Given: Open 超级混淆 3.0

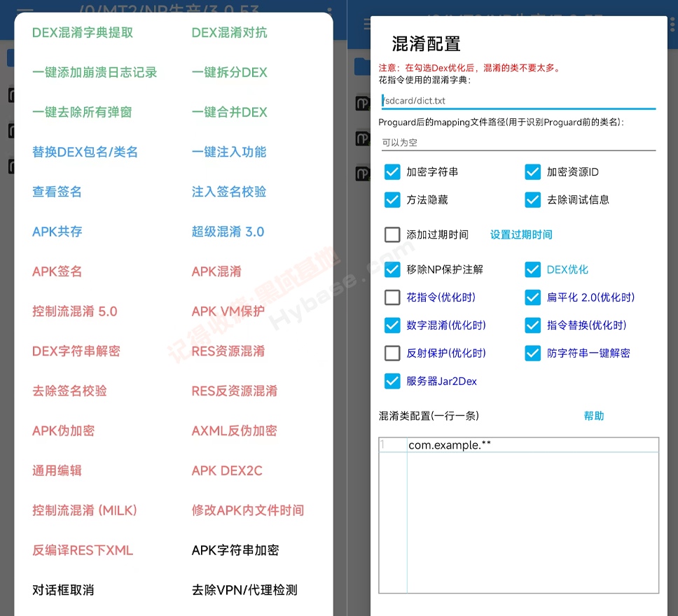Looking at the screenshot, I should point(228,232).
